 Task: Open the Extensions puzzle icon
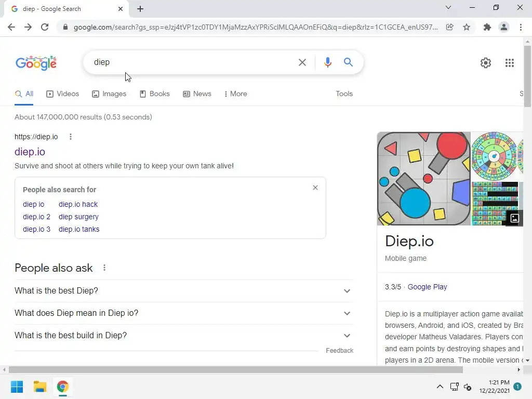487,27
